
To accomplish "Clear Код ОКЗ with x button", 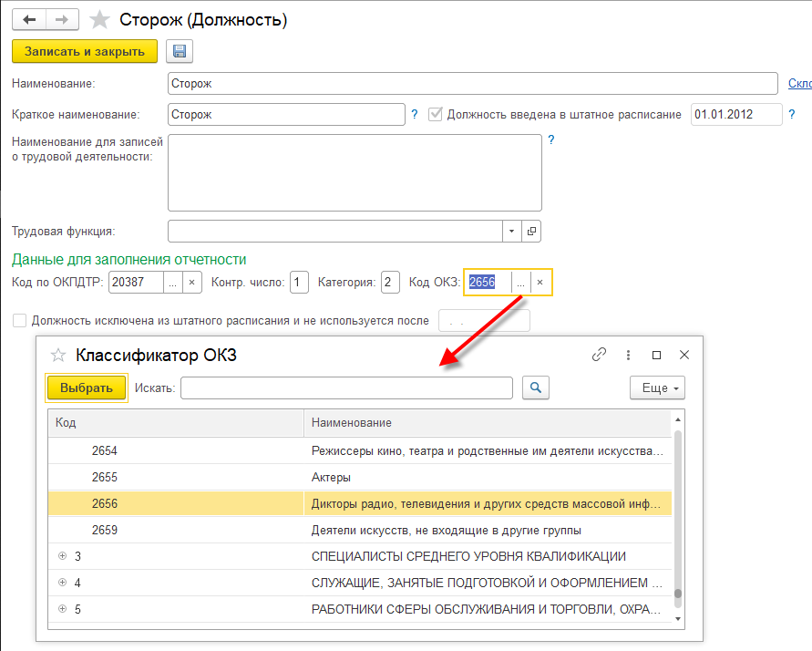I will pos(540,283).
